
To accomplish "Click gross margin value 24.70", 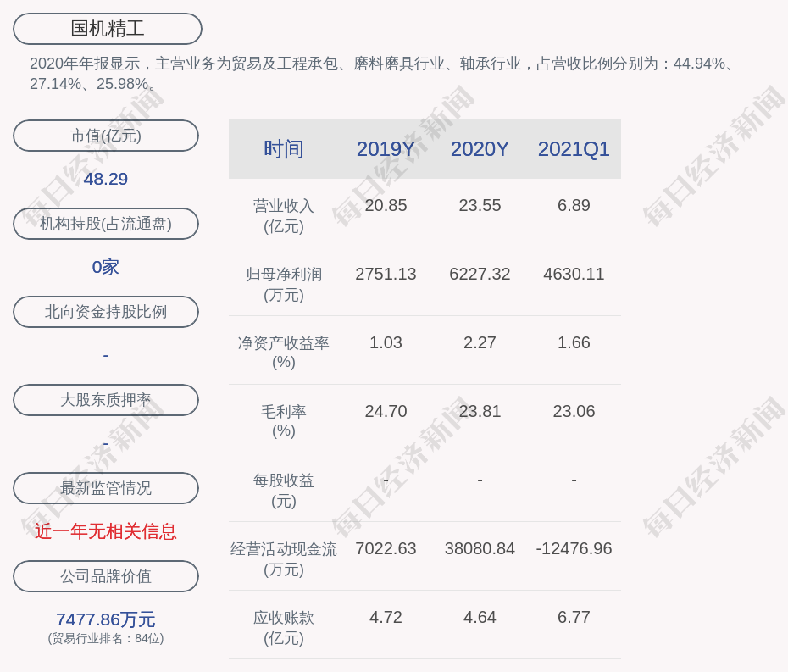I will 386,411.
